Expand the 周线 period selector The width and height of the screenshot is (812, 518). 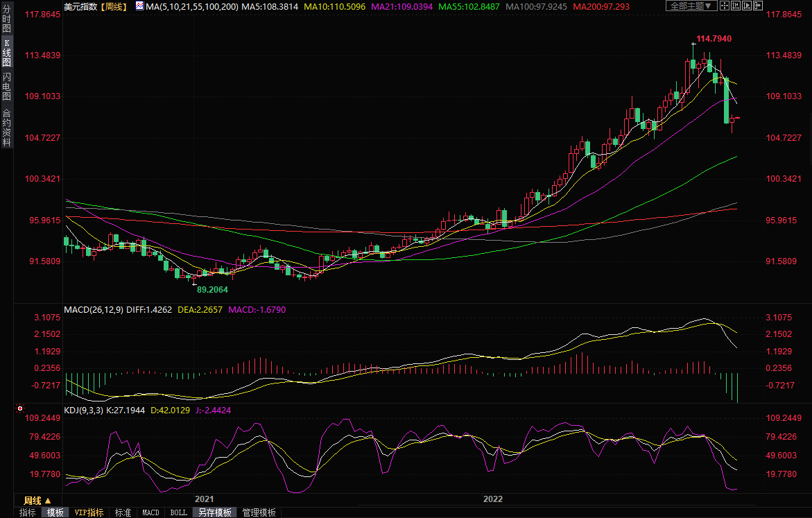(x=37, y=500)
